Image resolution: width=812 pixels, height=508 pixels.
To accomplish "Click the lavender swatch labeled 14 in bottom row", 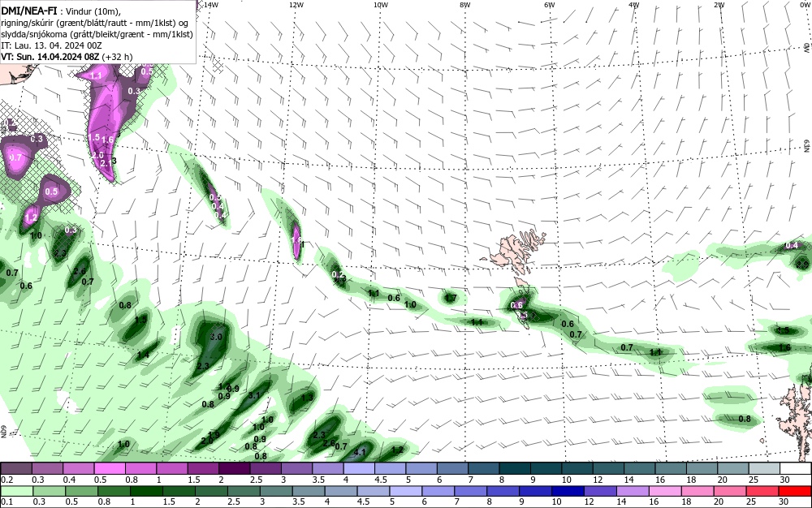I will tap(632, 491).
